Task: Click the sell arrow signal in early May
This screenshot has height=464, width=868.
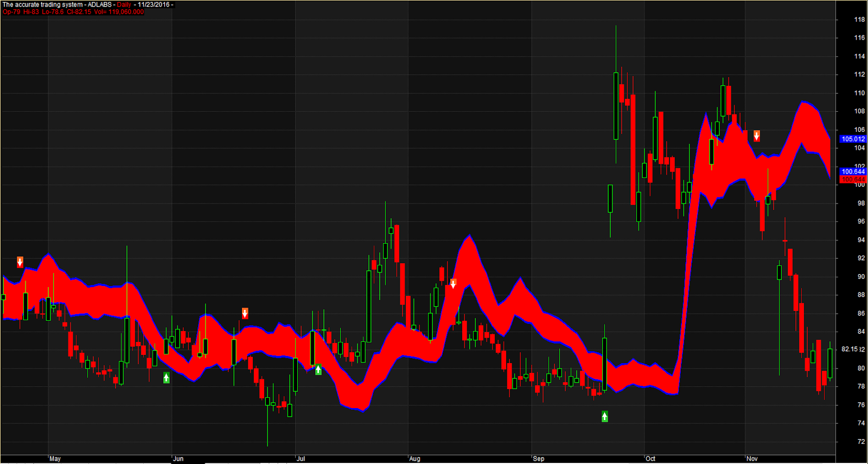Action: 20,262
